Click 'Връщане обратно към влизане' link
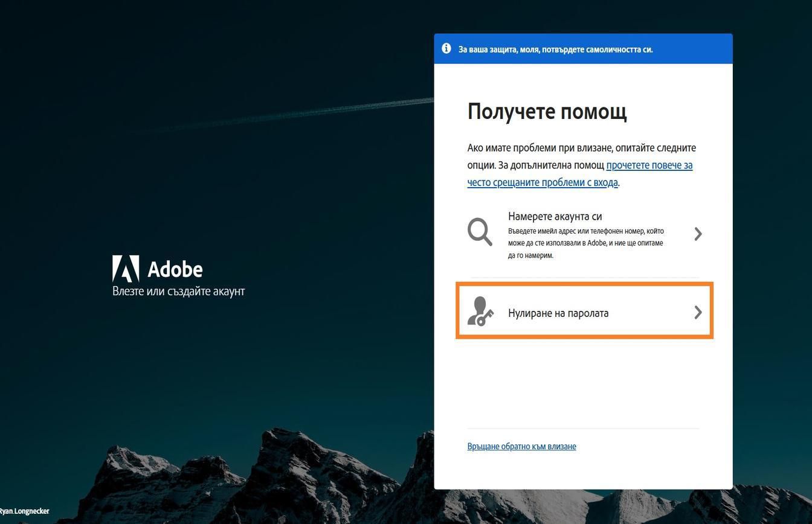 tap(521, 446)
